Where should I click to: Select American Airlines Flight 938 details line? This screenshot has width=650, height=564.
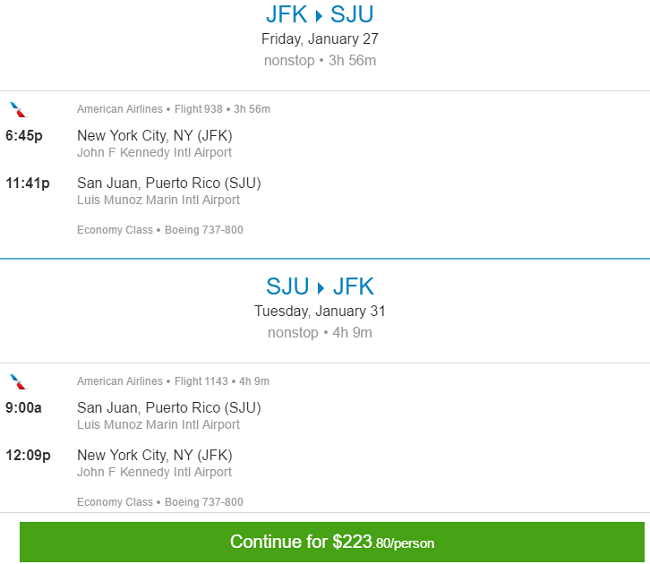click(174, 109)
